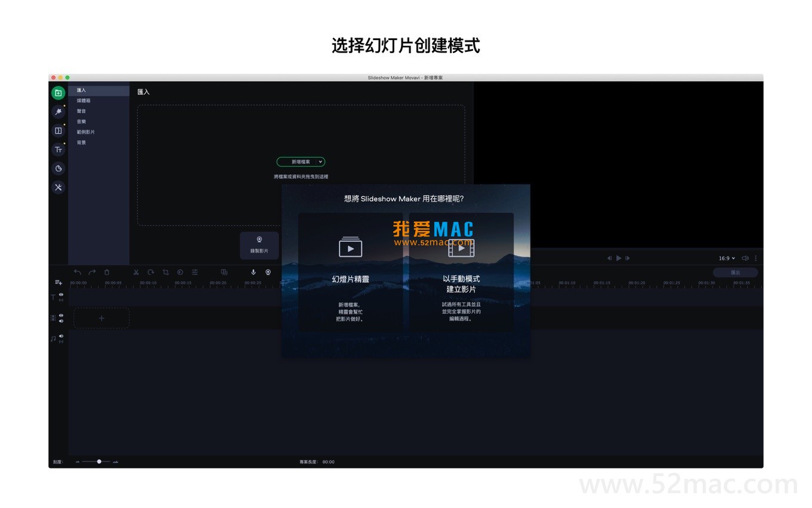Image resolution: width=812 pixels, height=508 pixels.
Task: Open the Color Adjustments icon
Action: [x=180, y=272]
